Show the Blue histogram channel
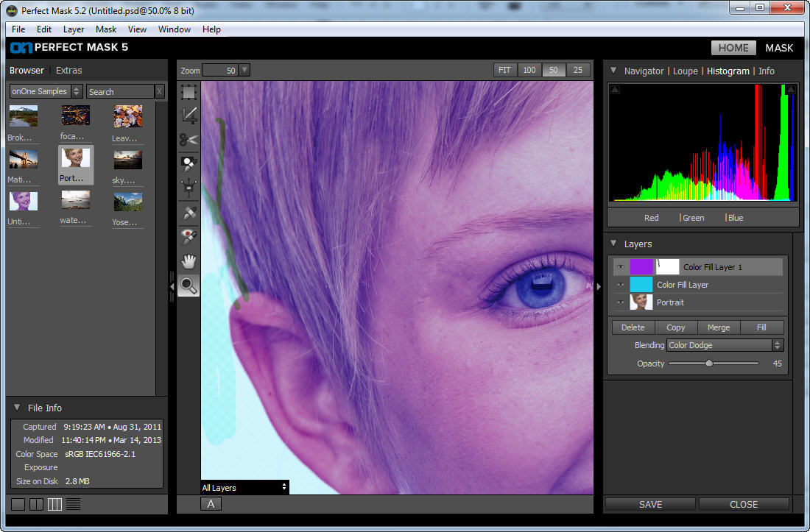This screenshot has height=532, width=810. point(735,218)
